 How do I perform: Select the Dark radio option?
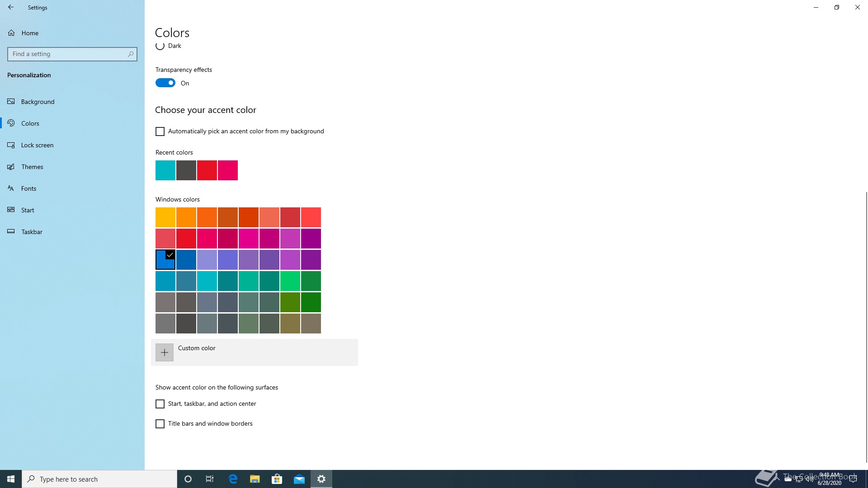point(160,46)
